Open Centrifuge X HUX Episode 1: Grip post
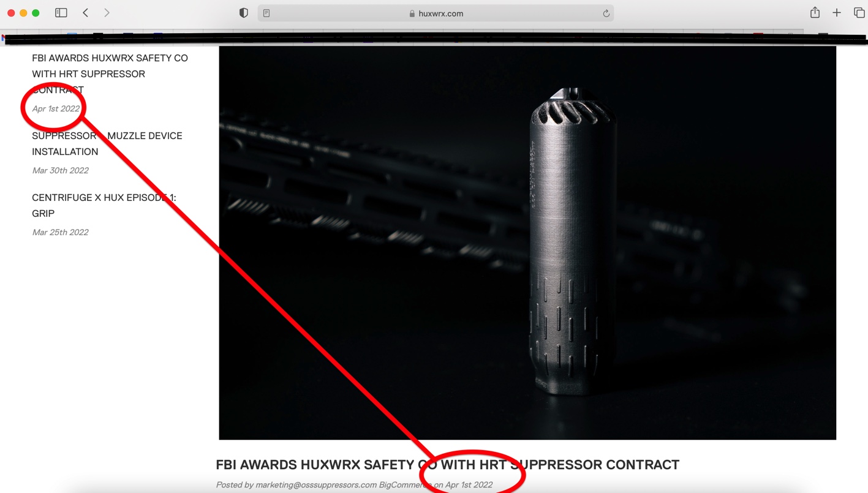The width and height of the screenshot is (868, 493). click(104, 205)
